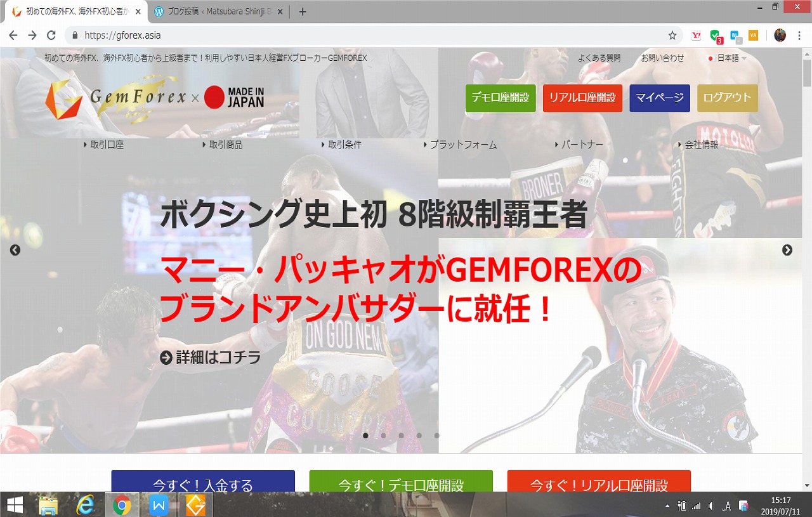This screenshot has width=812, height=517.
Task: Click the orange VA extension icon
Action: (x=753, y=36)
